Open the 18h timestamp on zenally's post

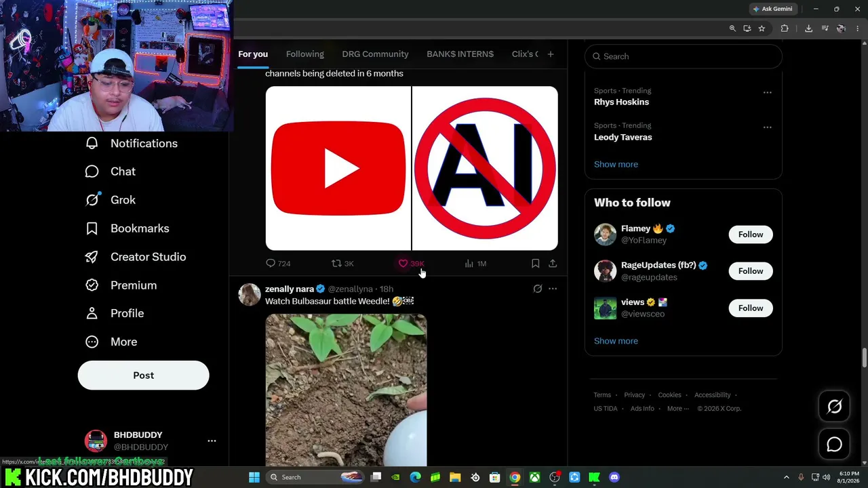(x=386, y=289)
